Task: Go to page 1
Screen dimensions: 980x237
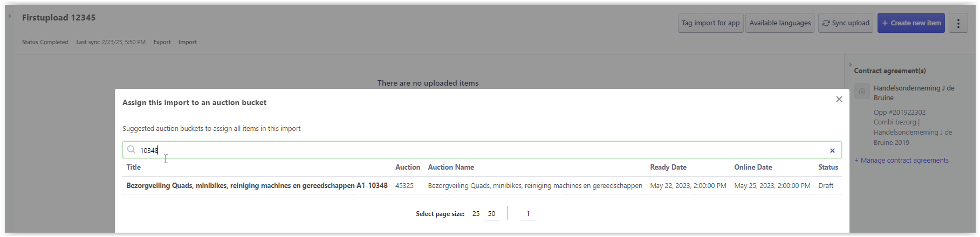Action: pos(527,214)
